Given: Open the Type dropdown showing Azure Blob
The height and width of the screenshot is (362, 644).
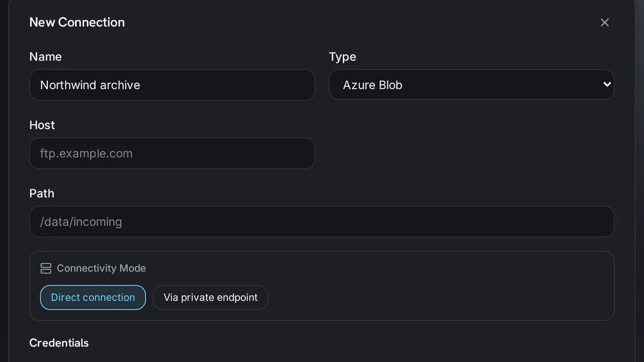Looking at the screenshot, I should pos(471,85).
